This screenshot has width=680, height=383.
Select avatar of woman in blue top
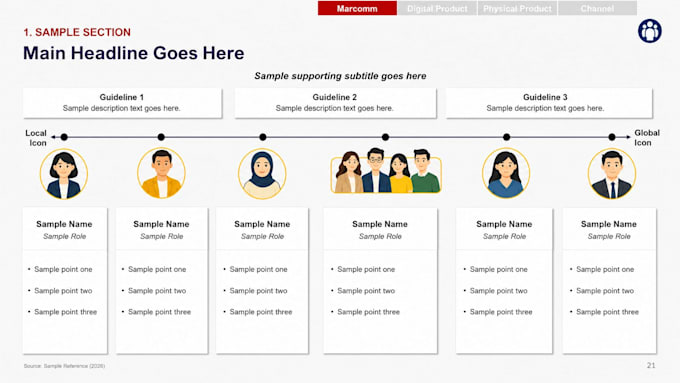pos(506,173)
